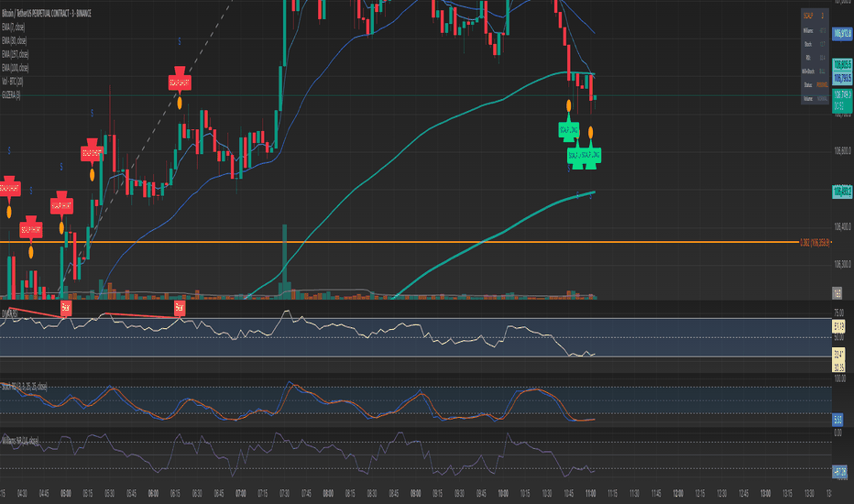Click the orange 0.382 Fibonacci level label
The height and width of the screenshot is (504, 854).
815,243
